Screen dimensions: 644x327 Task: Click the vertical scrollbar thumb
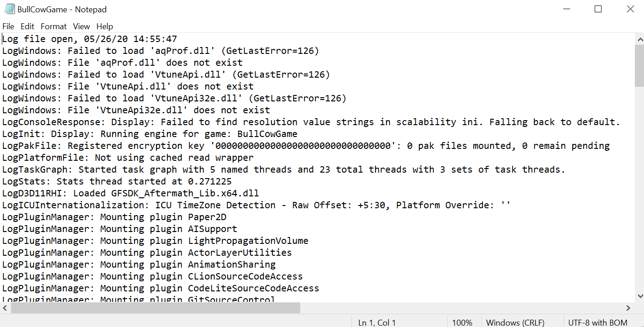pos(639,65)
